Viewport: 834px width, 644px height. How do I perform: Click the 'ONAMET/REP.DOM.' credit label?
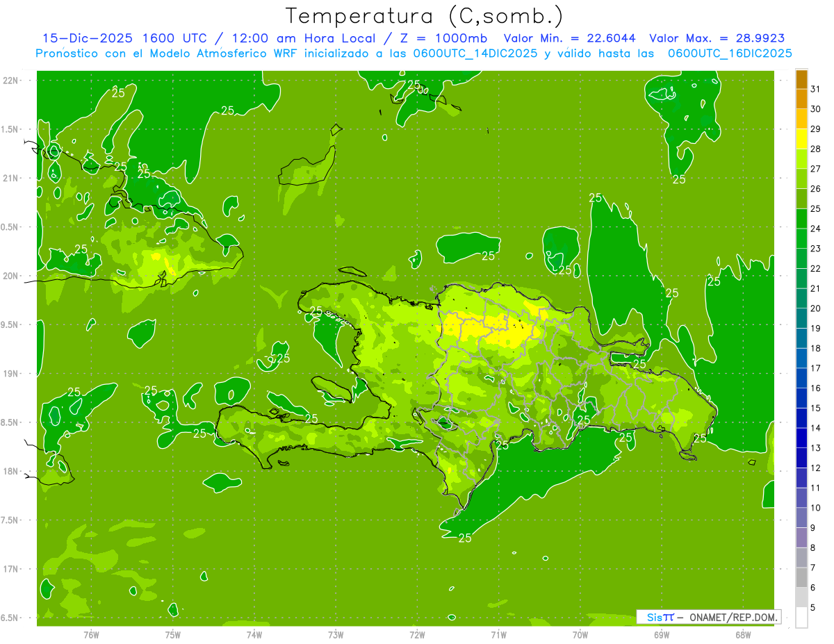pyautogui.click(x=734, y=617)
